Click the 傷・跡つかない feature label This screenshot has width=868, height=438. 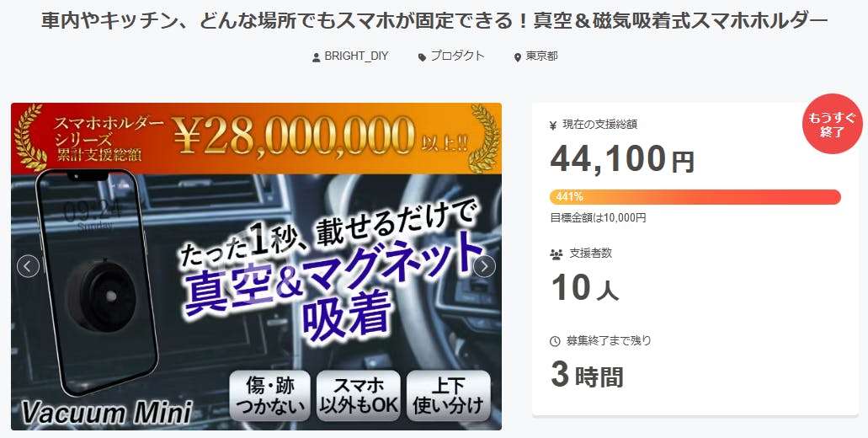point(269,396)
